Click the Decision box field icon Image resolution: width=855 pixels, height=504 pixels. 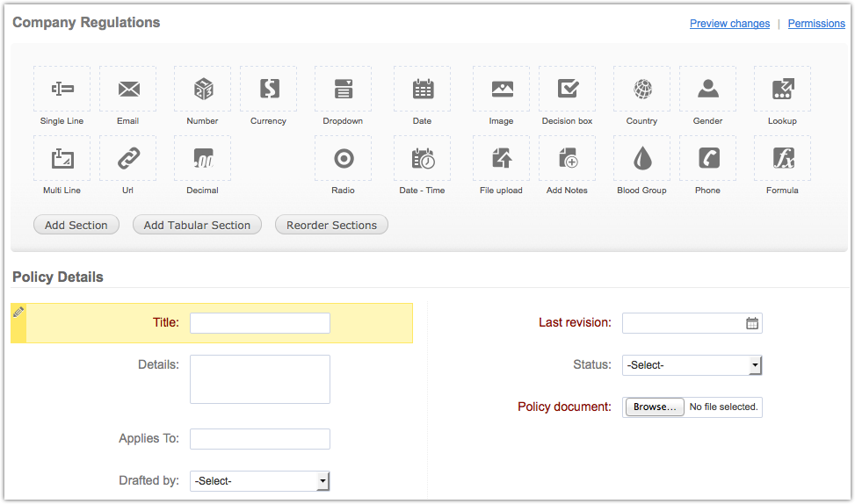click(567, 89)
